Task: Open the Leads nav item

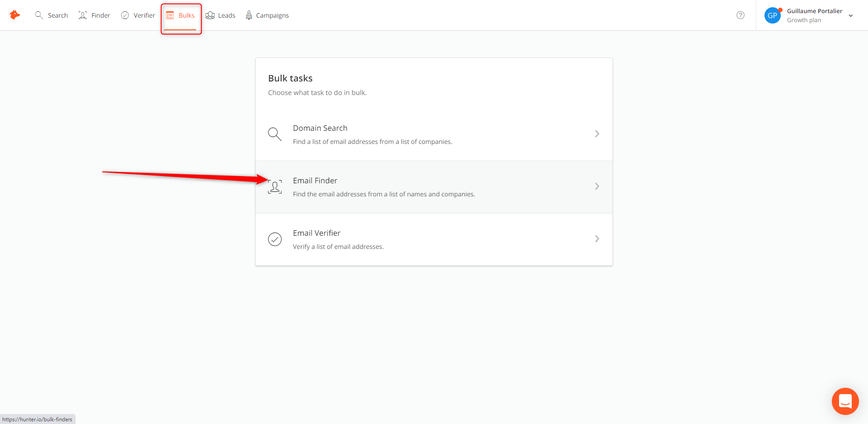Action: pos(220,15)
